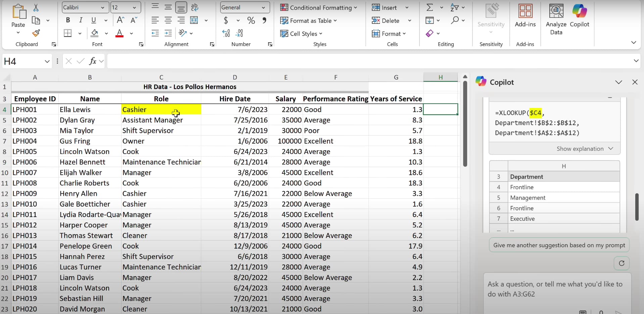This screenshot has width=644, height=314.
Task: Open Sort & Filter icon
Action: coord(455,7)
